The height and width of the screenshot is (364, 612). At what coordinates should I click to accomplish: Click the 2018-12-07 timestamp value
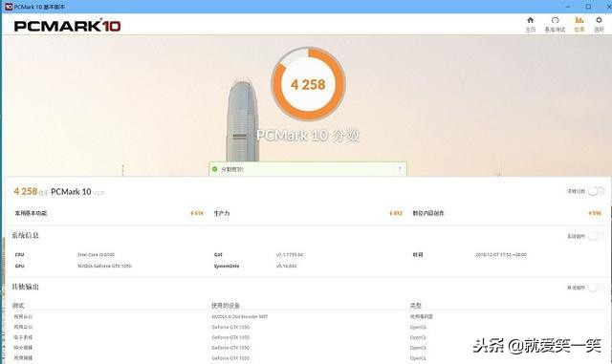pyautogui.click(x=501, y=255)
